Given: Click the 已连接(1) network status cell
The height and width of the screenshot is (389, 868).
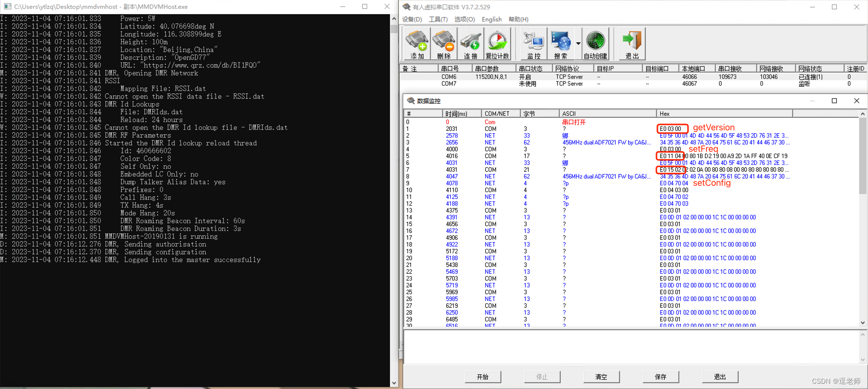Looking at the screenshot, I should click(811, 77).
